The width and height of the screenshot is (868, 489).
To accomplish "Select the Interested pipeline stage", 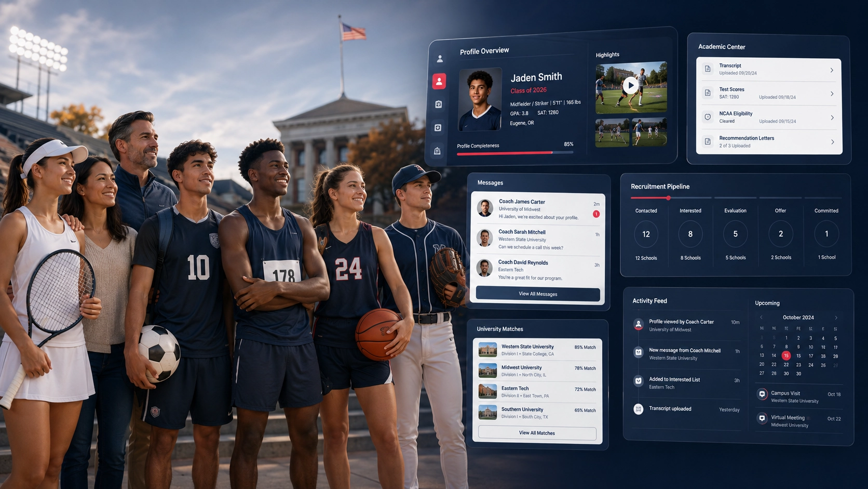I will [x=690, y=211].
